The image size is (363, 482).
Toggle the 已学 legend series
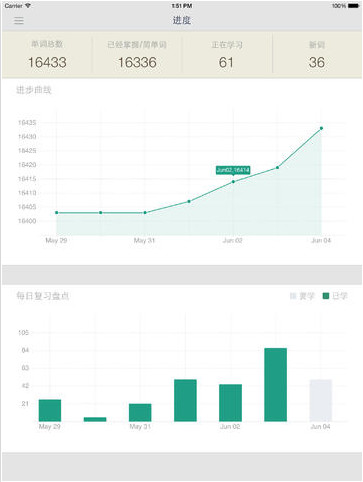click(335, 296)
